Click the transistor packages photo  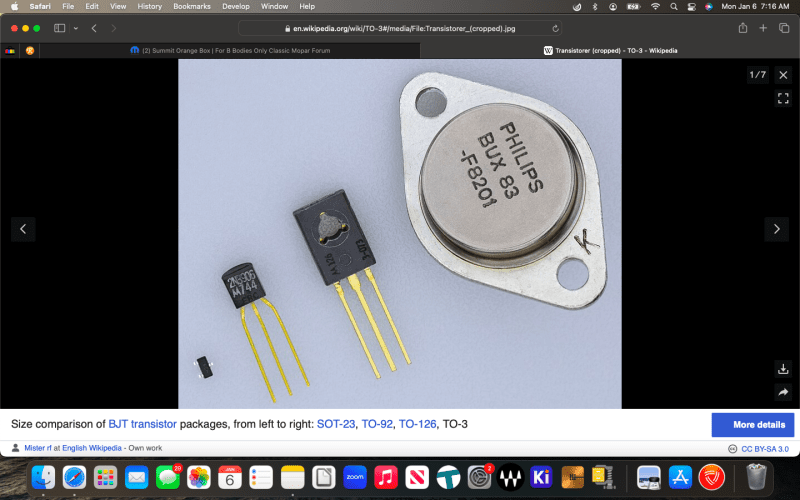[x=399, y=234]
